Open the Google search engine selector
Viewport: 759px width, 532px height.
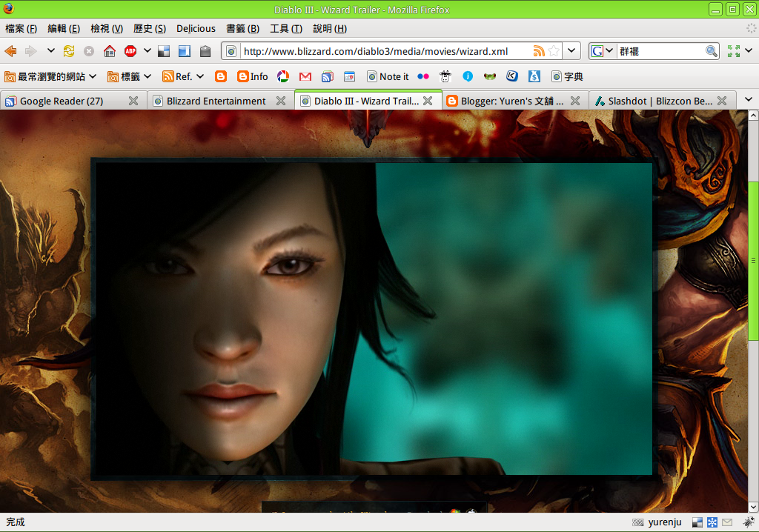(x=602, y=51)
